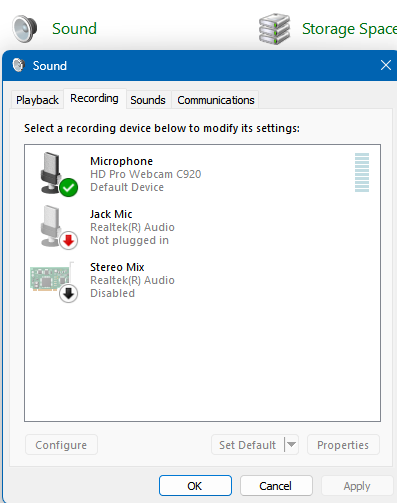Click the Jack Mic device icon
The width and height of the screenshot is (397, 503).
59,227
